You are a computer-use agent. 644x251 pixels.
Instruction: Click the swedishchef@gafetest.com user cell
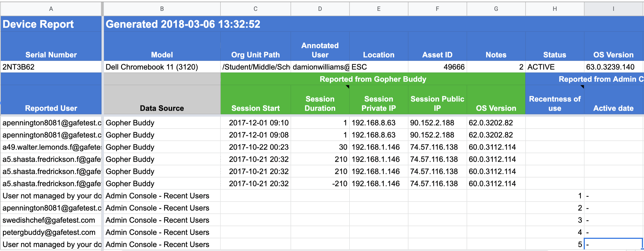pyautogui.click(x=51, y=220)
